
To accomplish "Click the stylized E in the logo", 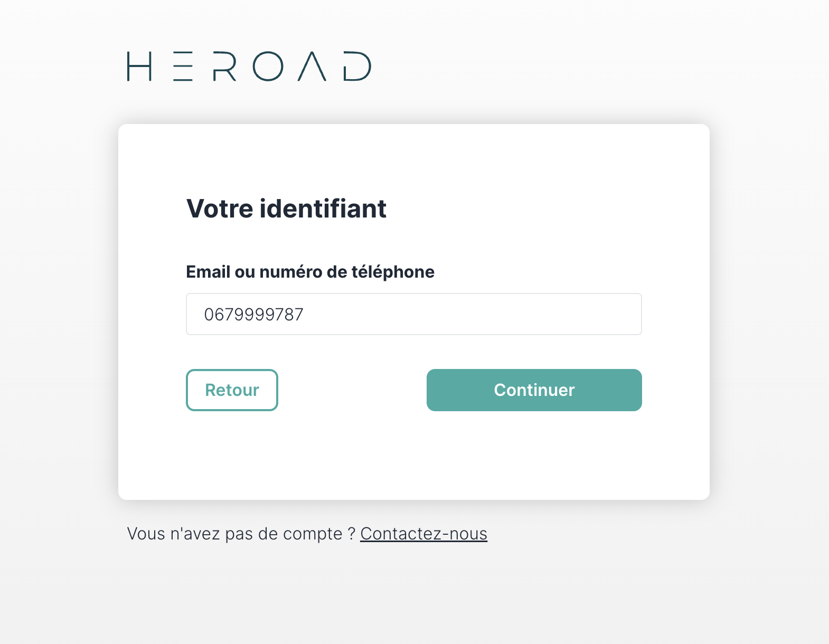I will click(x=183, y=66).
